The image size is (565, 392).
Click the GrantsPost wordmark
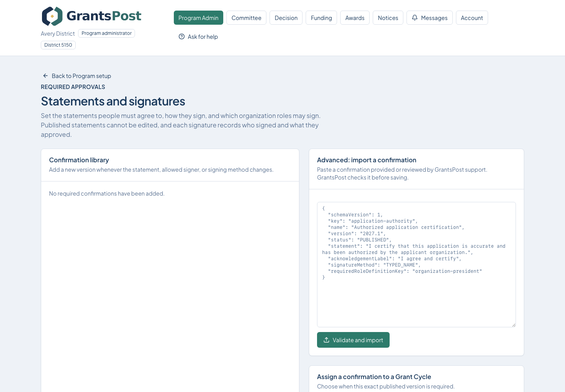click(x=104, y=16)
